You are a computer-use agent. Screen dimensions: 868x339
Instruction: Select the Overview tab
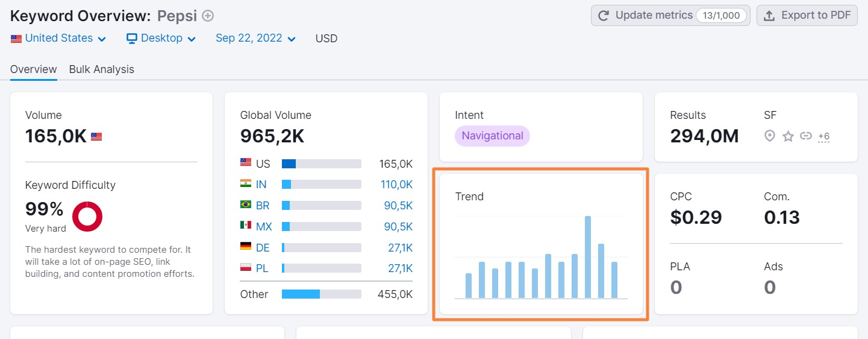click(34, 69)
